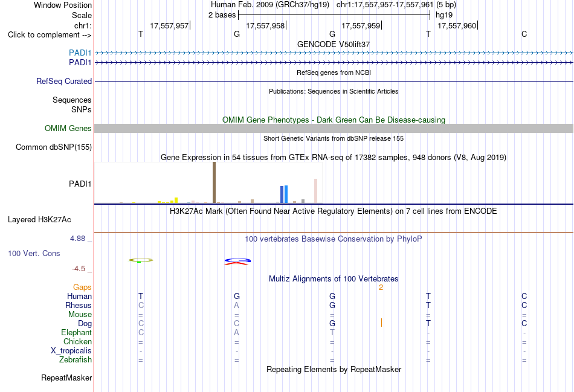Click the 4.88 PhyloP axis value

pos(77,239)
